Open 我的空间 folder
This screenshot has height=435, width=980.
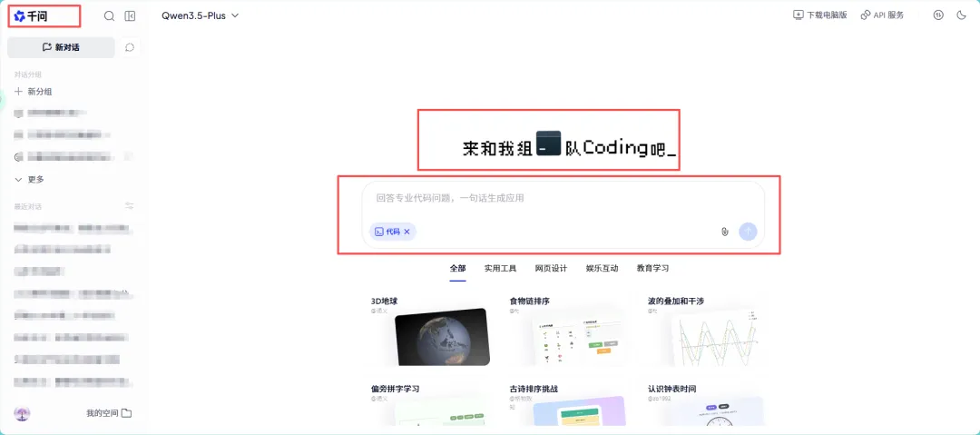(x=109, y=413)
